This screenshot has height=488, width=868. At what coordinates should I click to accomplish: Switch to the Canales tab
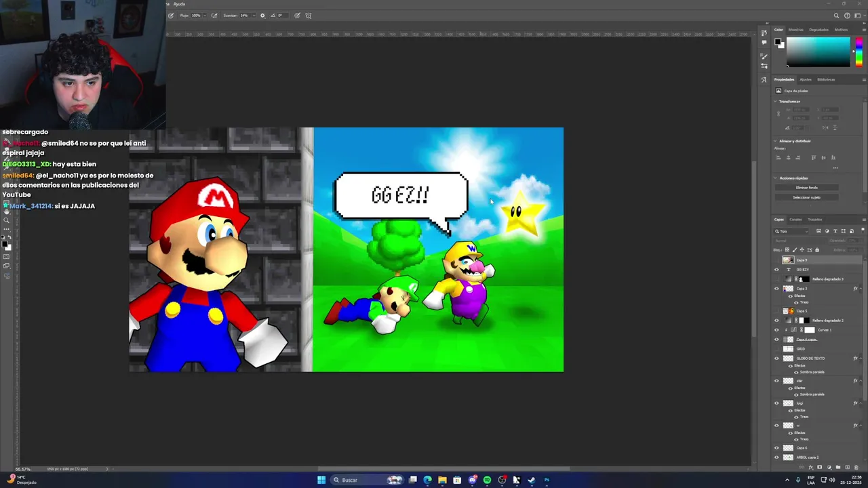(x=795, y=220)
